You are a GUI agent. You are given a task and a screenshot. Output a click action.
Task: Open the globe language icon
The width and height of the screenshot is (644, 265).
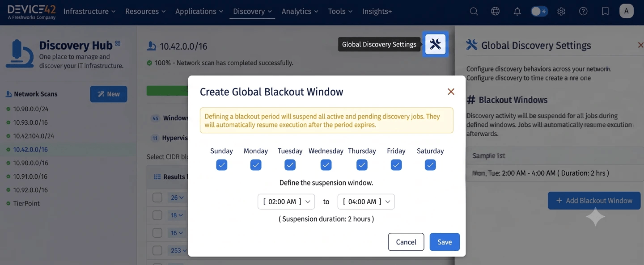point(495,12)
